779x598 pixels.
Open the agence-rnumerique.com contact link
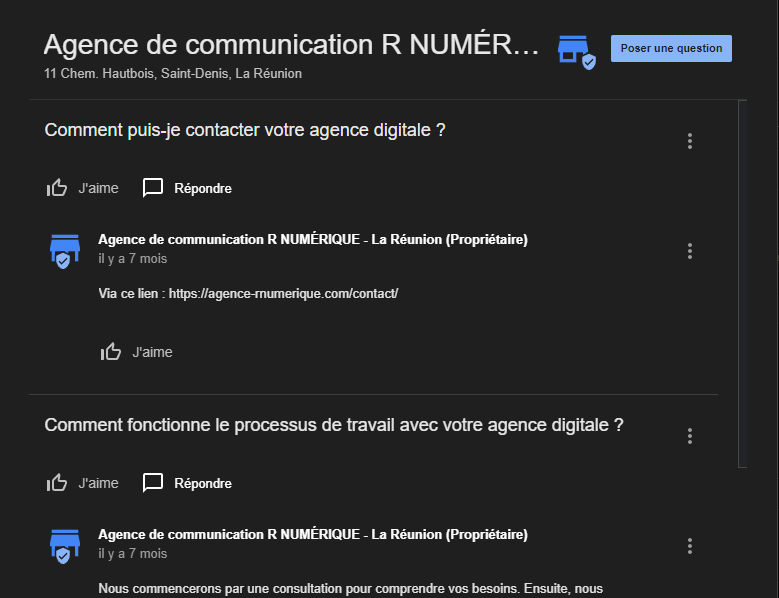[283, 294]
